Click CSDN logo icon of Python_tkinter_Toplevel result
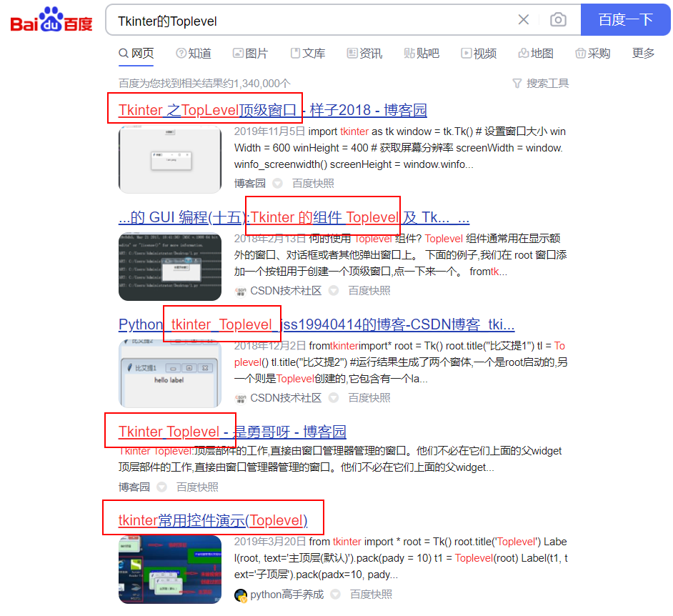 240,399
